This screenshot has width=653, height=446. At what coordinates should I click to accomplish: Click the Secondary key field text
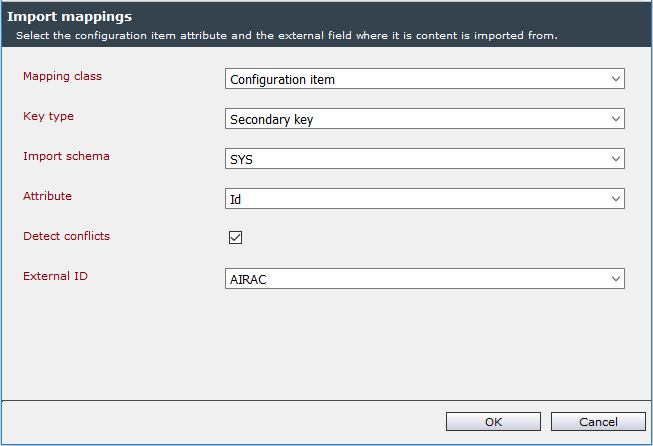point(272,120)
